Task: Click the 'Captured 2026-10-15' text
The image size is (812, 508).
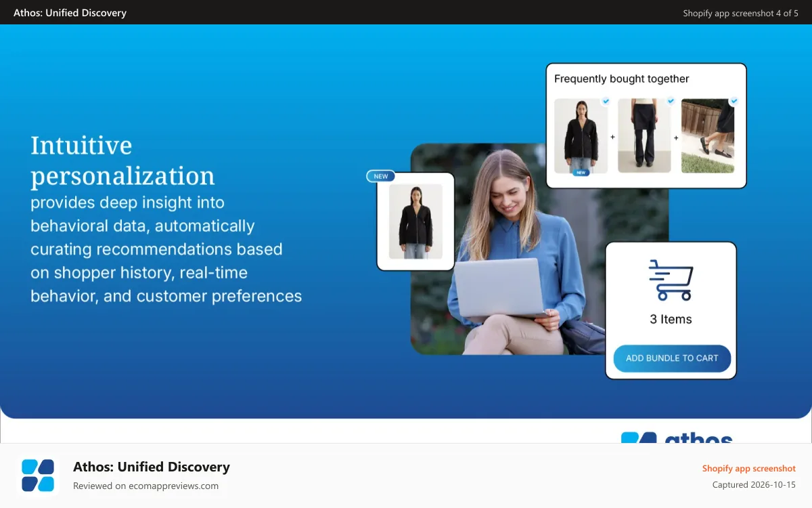Action: [x=754, y=485]
